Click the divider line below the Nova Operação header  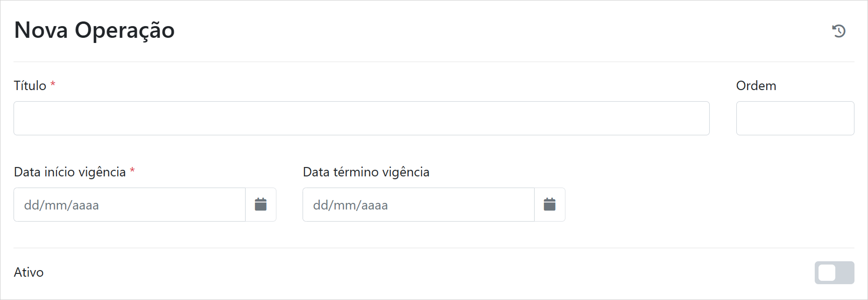point(434,62)
